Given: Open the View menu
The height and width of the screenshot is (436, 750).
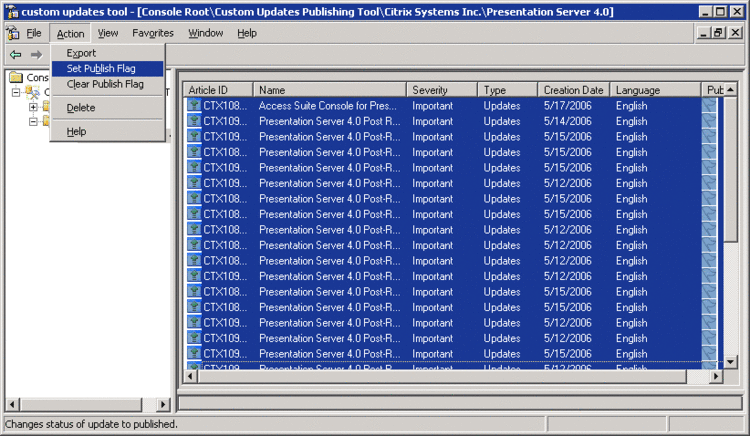Looking at the screenshot, I should (108, 33).
